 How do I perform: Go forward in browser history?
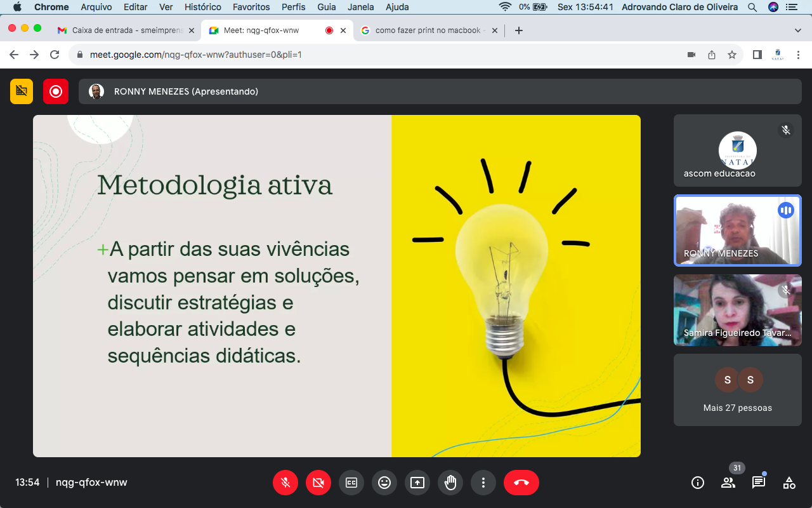(34, 55)
